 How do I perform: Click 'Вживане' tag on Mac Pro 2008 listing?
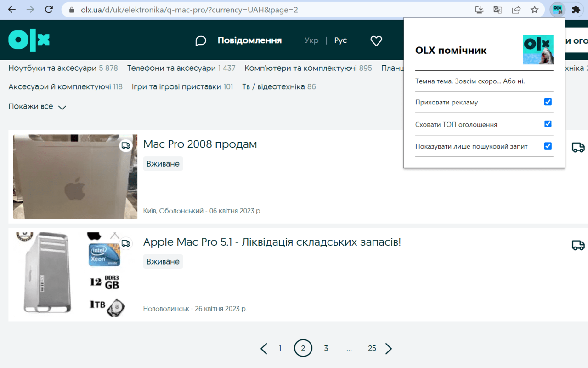point(163,163)
